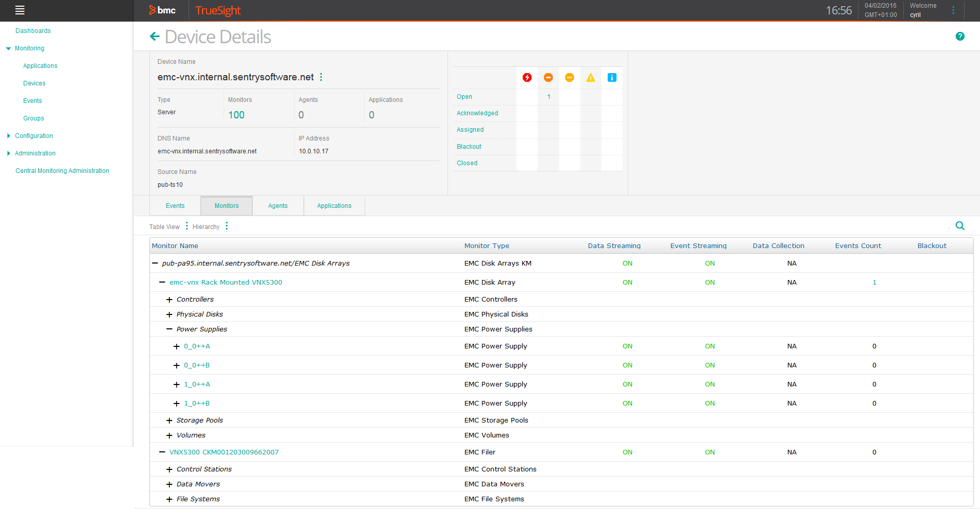
Task: Expand the 0_0++B power supply row
Action: click(177, 365)
